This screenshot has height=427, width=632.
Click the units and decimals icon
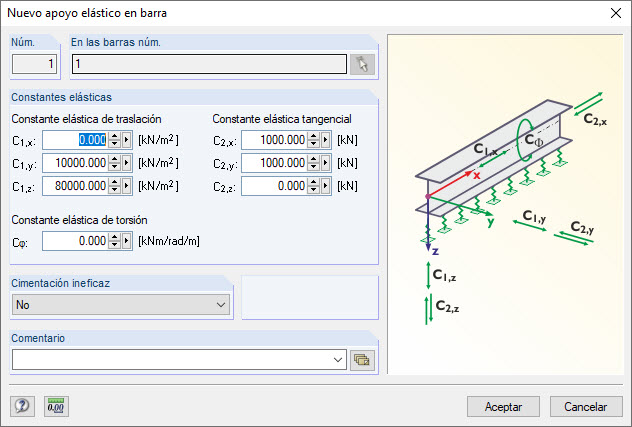click(56, 406)
